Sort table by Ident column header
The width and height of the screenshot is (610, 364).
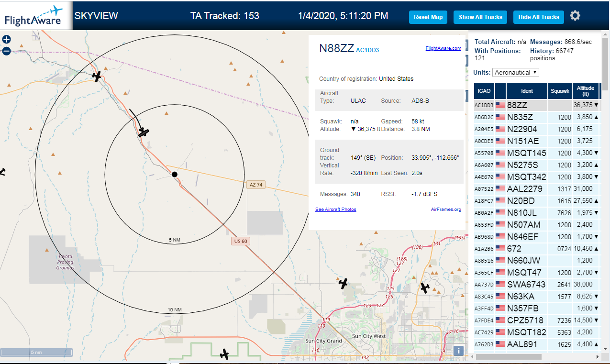(x=527, y=91)
